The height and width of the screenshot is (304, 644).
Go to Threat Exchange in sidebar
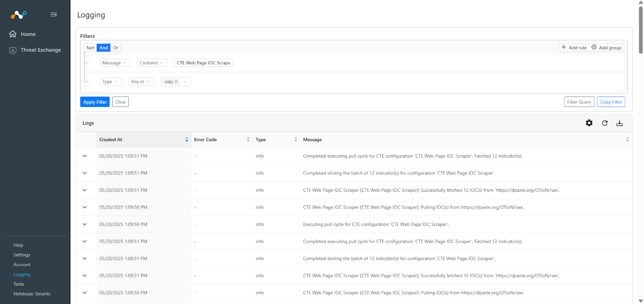[x=41, y=50]
